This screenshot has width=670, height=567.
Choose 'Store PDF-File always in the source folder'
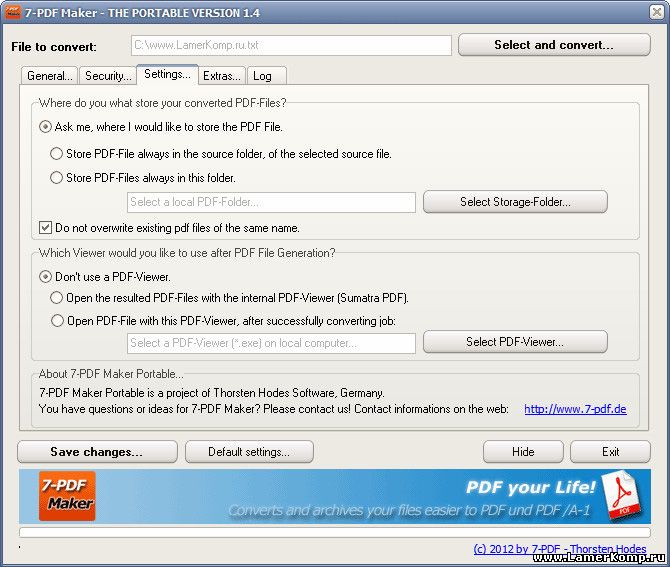point(57,154)
